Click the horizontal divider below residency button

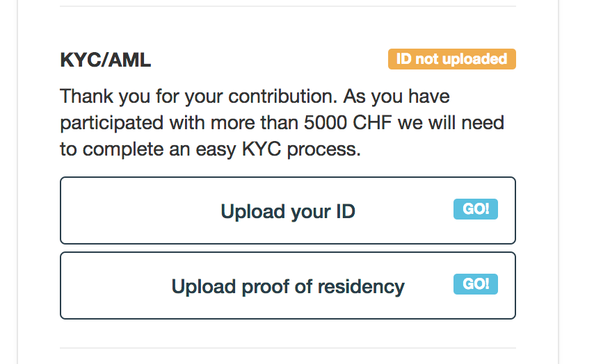pyautogui.click(x=287, y=348)
